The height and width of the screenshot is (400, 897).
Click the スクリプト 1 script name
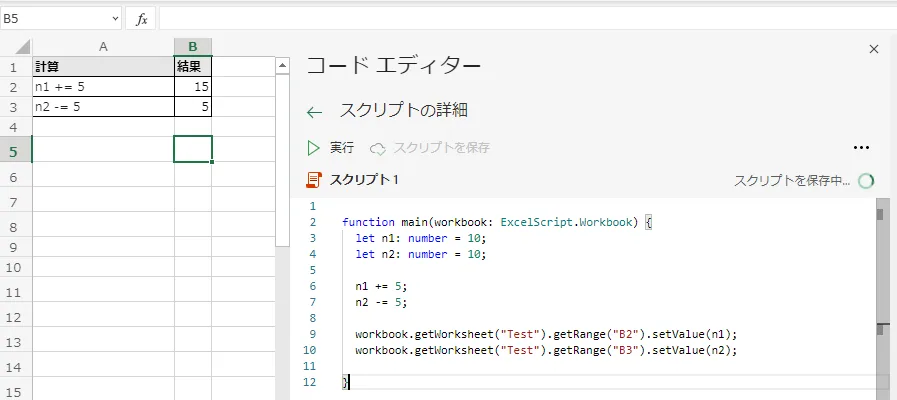click(364, 180)
